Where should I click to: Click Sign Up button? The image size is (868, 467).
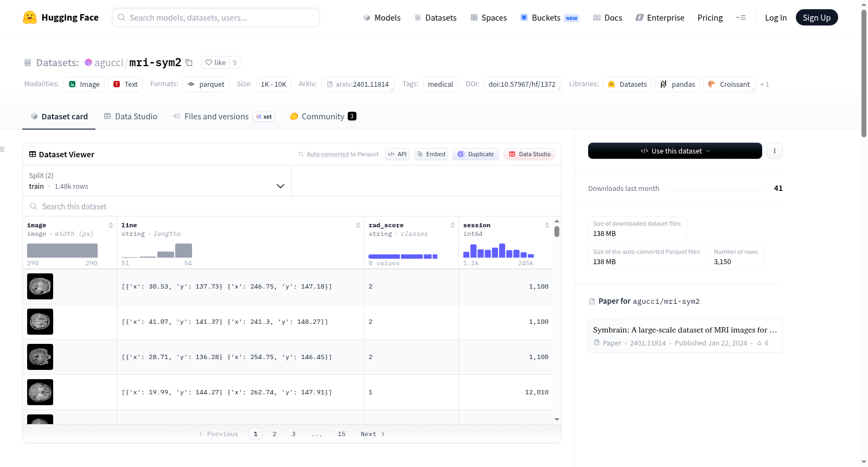coord(816,17)
